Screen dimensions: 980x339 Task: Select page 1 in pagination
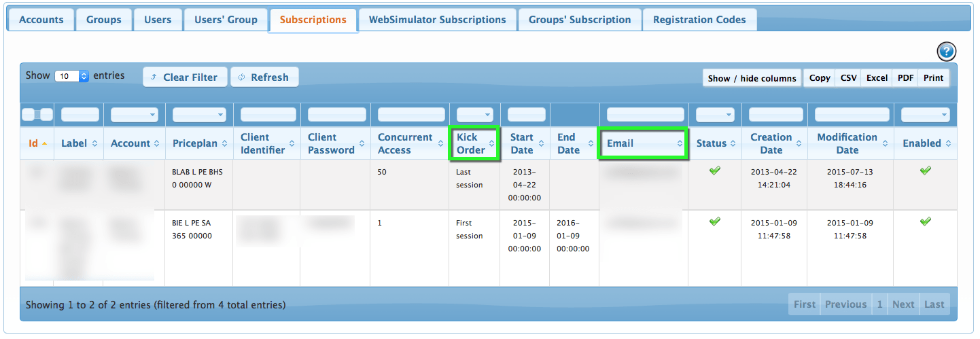(879, 304)
